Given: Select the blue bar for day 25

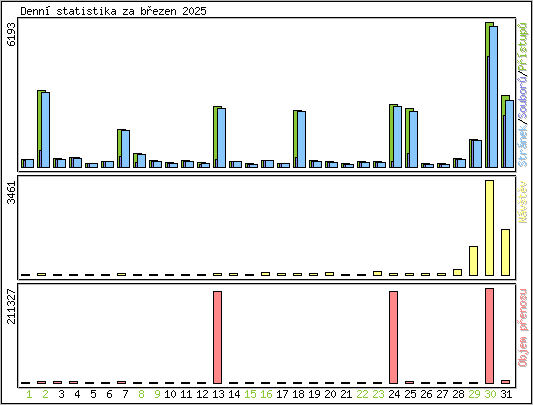Looking at the screenshot, I should (413, 139).
